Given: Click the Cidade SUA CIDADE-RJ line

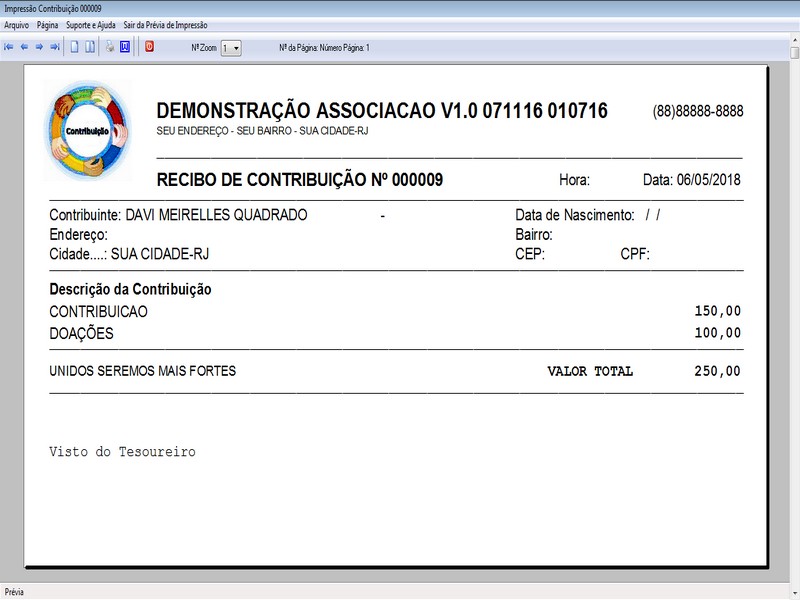Looking at the screenshot, I should [x=129, y=254].
